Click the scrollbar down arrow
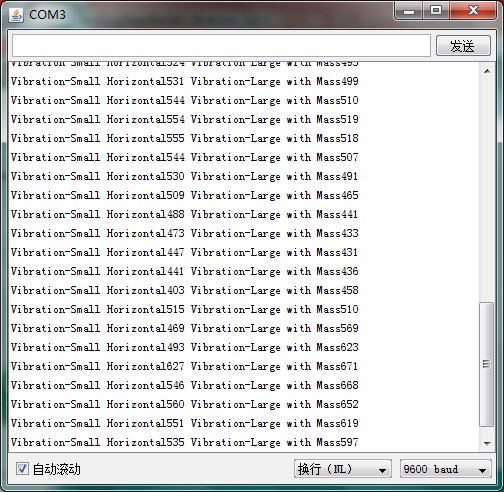The width and height of the screenshot is (504, 492). [x=487, y=443]
